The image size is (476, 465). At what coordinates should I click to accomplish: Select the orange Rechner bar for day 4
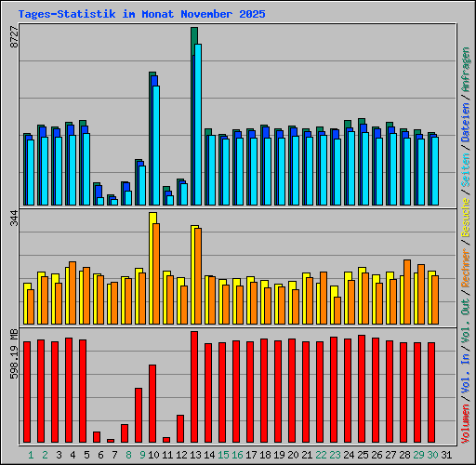(73, 293)
